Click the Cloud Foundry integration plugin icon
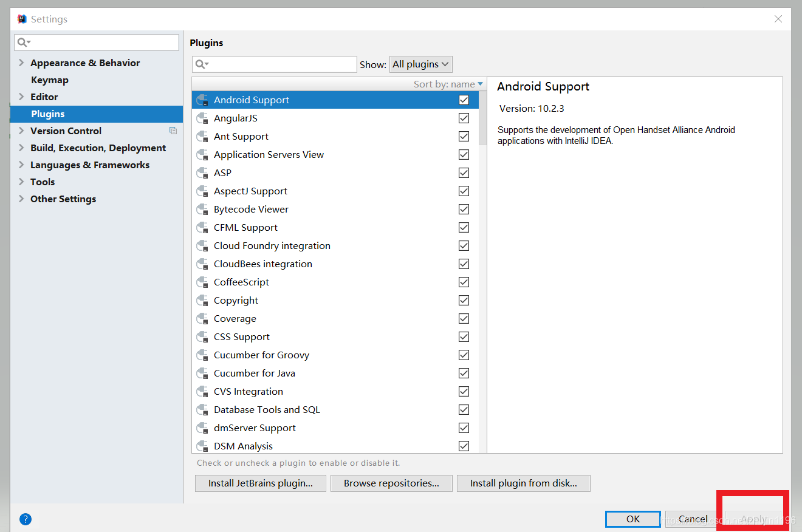802x532 pixels. (x=202, y=246)
